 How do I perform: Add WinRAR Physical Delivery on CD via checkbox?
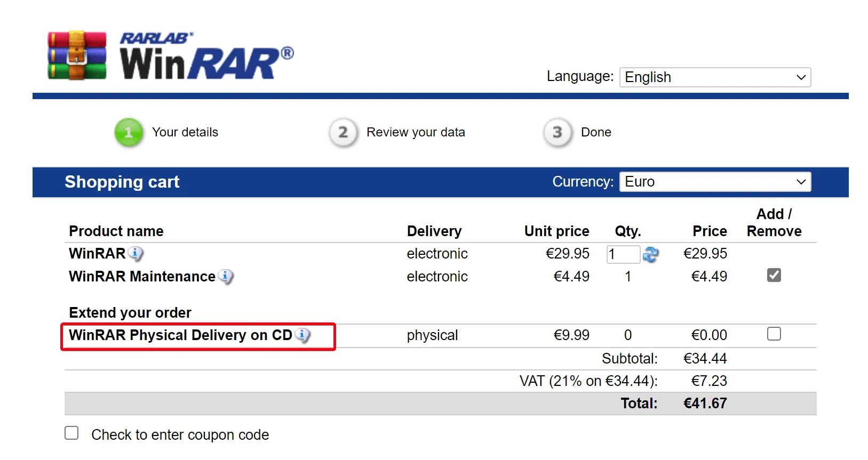774,334
